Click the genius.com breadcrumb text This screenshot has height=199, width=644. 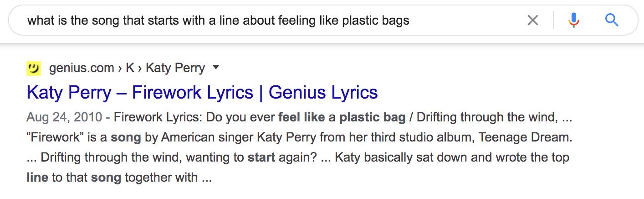[x=82, y=68]
